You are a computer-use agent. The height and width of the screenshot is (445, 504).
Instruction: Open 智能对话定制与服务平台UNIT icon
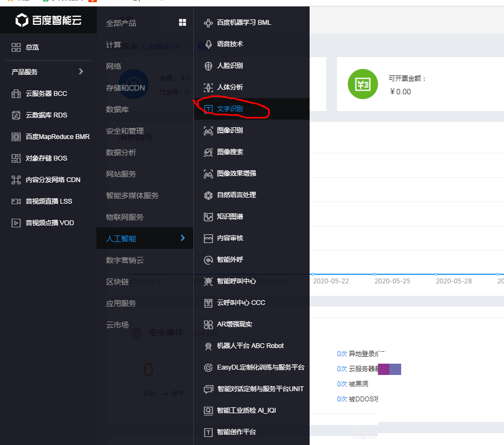(208, 389)
